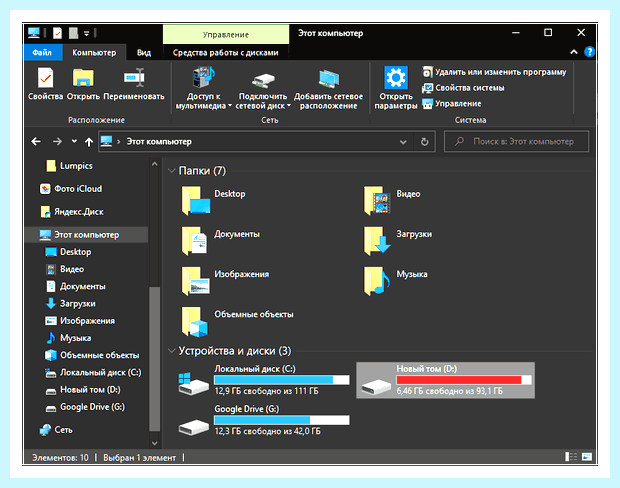
Task: Select Desktop in the navigation tree
Action: 68,252
